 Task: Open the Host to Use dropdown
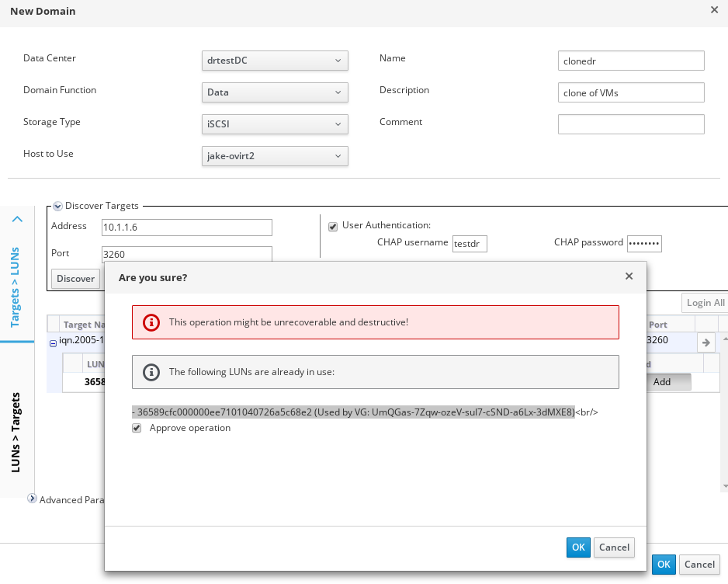[275, 156]
